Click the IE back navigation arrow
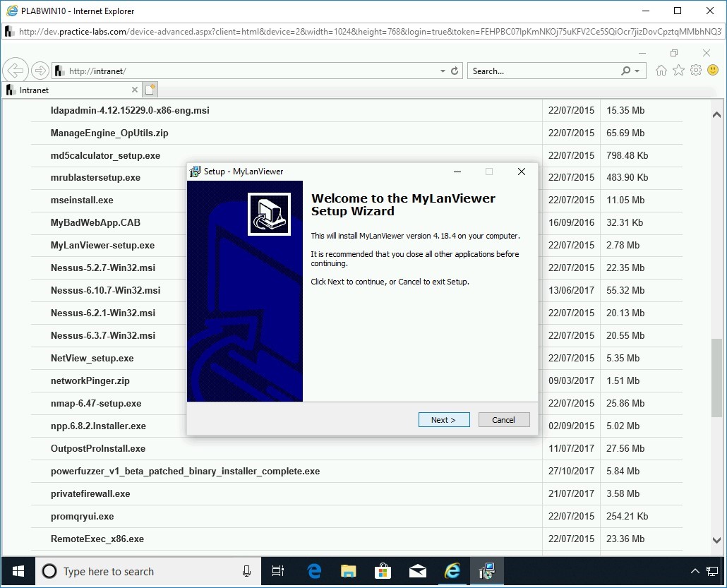The width and height of the screenshot is (727, 588). coord(16,71)
